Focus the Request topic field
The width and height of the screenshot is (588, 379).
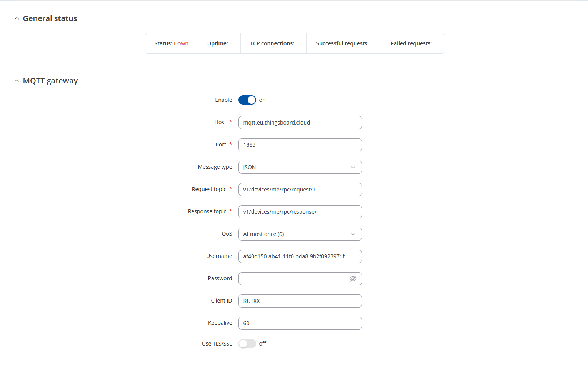(300, 189)
